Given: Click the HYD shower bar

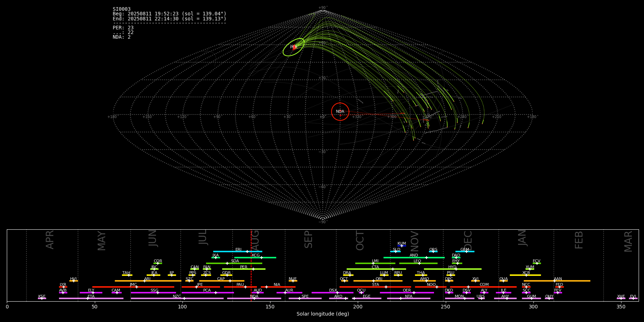Looking at the screenshot, I should click(x=453, y=269).
